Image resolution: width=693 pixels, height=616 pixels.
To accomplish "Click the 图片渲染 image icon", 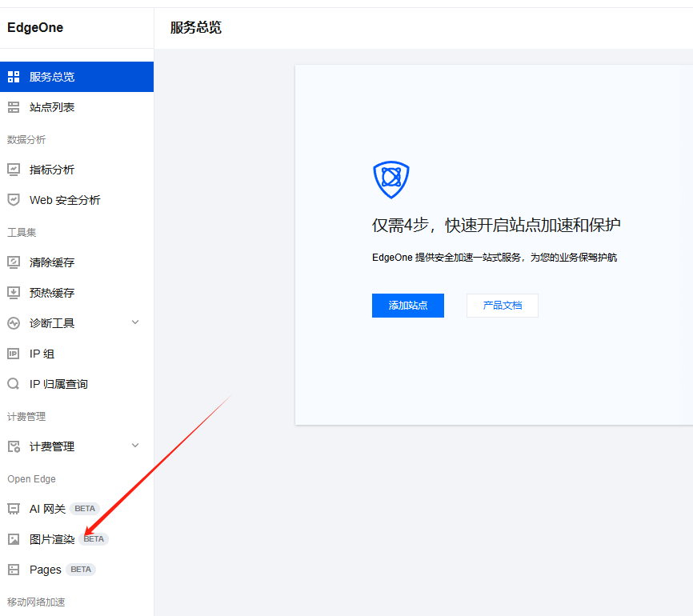I will pos(14,538).
